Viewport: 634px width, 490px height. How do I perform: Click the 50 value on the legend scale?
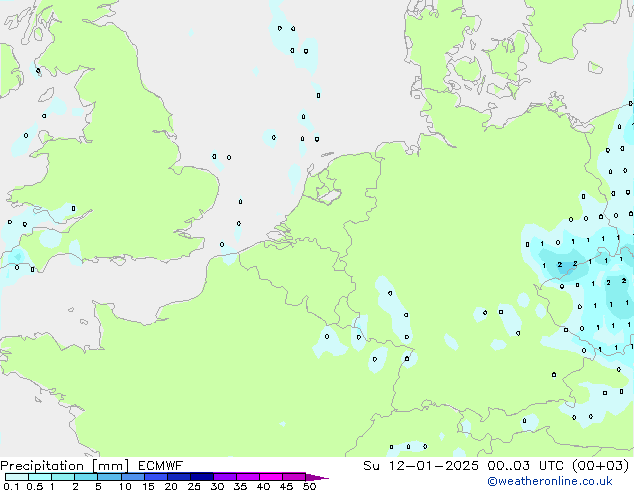pyautogui.click(x=309, y=486)
